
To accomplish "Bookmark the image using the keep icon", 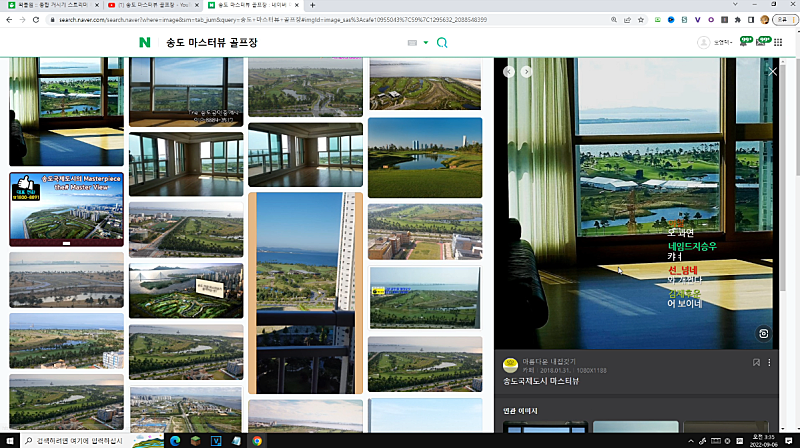I will (756, 362).
